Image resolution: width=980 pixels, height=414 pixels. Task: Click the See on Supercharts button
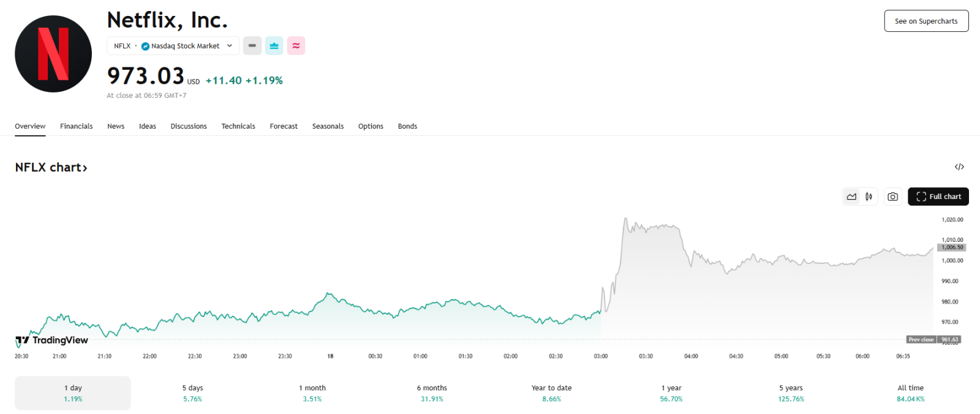[926, 21]
